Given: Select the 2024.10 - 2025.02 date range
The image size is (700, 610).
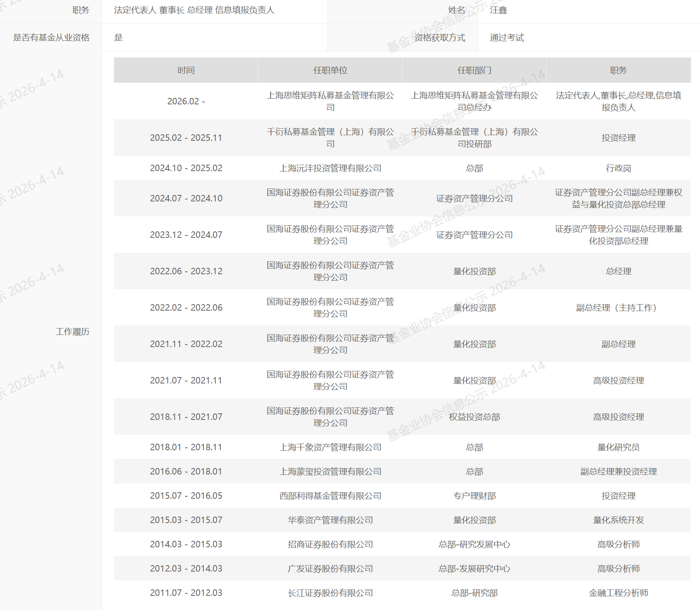Looking at the screenshot, I should (187, 168).
